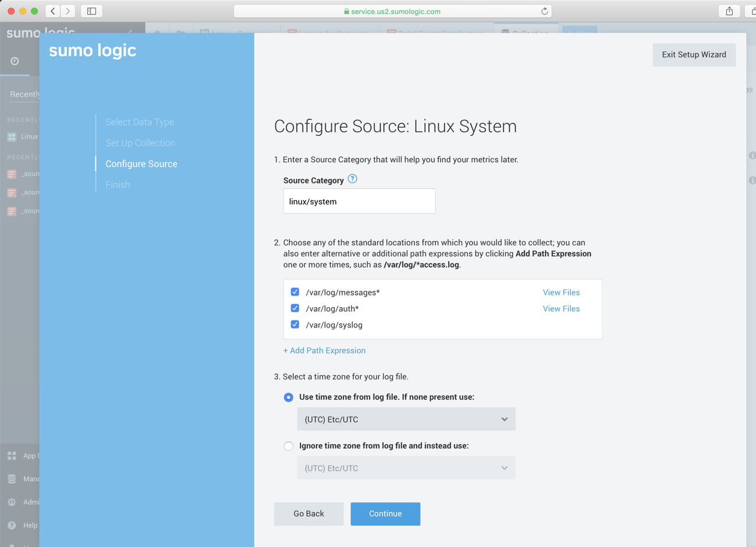The height and width of the screenshot is (547, 756).
Task: Click the Source Category text field
Action: coord(359,201)
